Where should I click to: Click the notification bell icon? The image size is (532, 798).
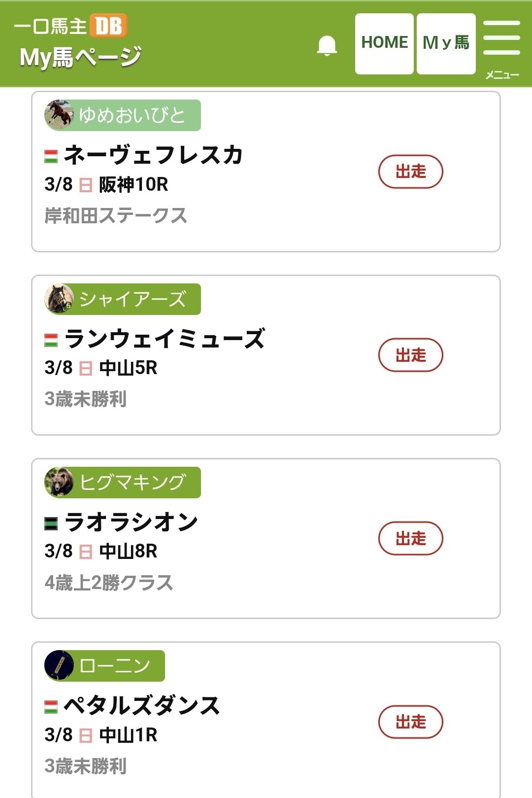pyautogui.click(x=327, y=45)
